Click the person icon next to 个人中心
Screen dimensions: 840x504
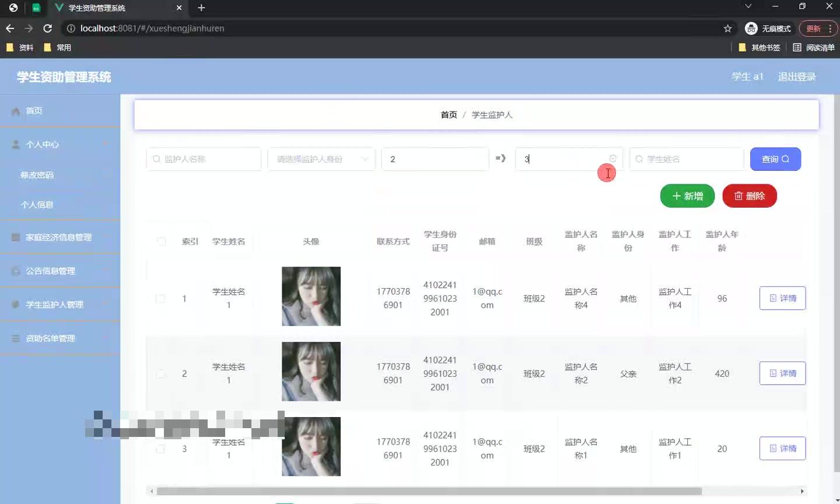click(x=15, y=144)
